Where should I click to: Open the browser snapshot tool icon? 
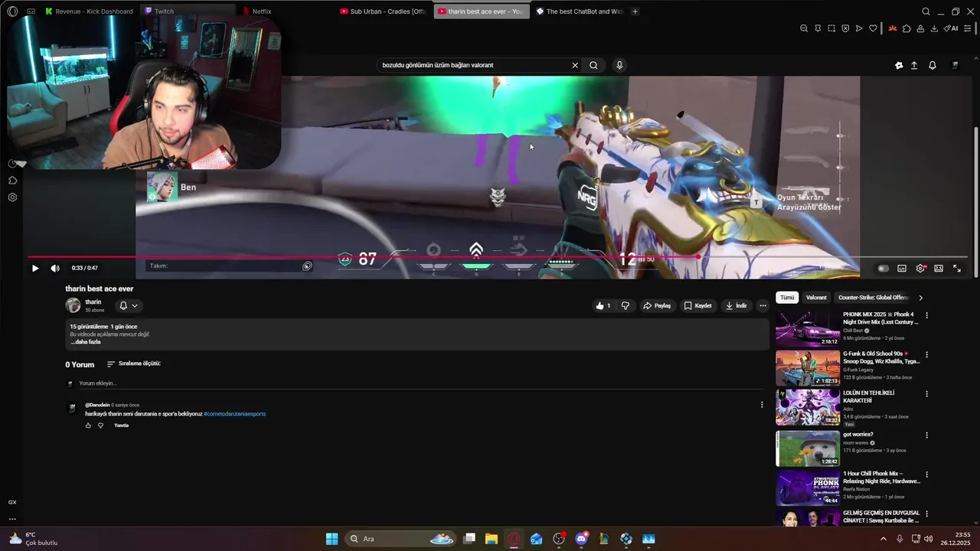coord(831,28)
